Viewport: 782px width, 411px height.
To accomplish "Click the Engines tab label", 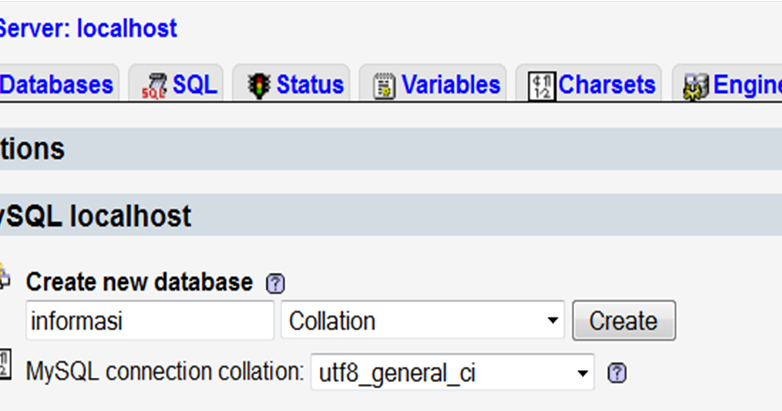I will [746, 85].
